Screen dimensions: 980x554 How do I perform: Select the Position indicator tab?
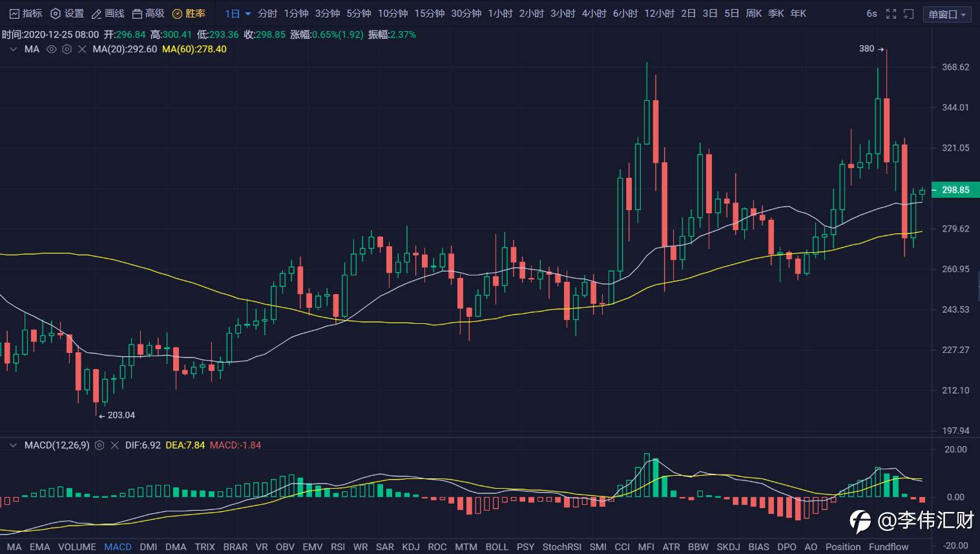point(843,547)
